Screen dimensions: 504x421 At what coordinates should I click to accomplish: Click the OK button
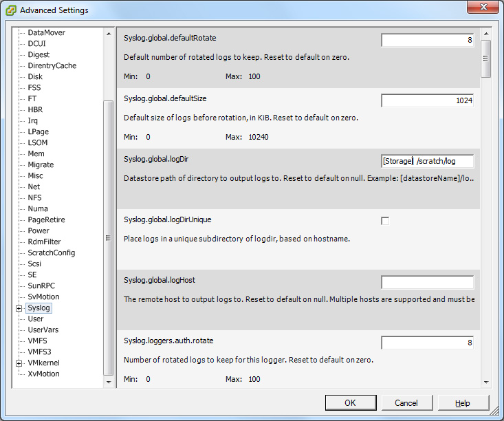(351, 402)
